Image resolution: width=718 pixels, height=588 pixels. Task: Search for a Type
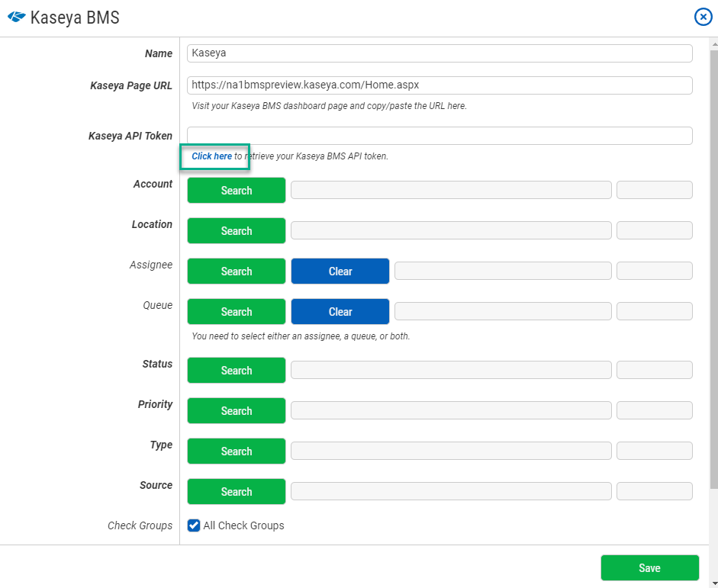(x=236, y=451)
